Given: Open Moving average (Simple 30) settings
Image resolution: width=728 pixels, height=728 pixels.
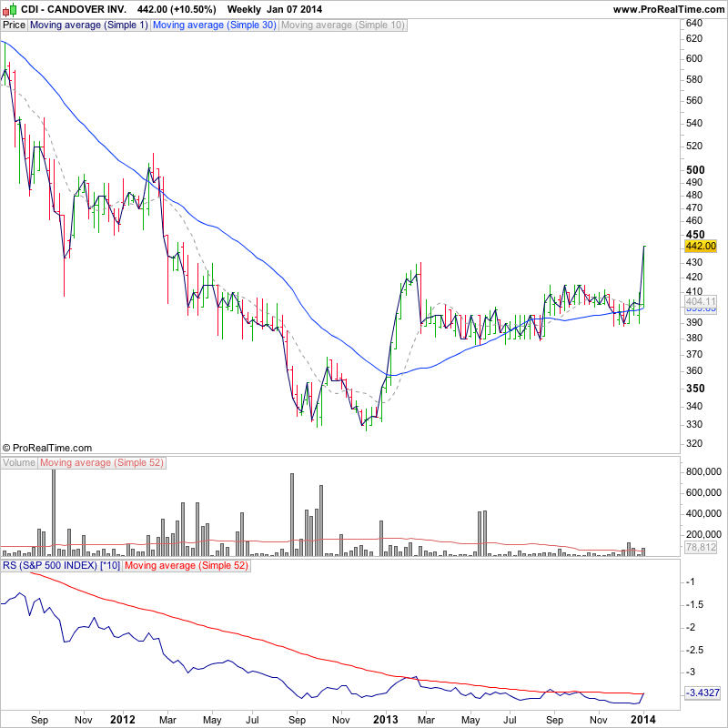Looking at the screenshot, I should tap(214, 25).
